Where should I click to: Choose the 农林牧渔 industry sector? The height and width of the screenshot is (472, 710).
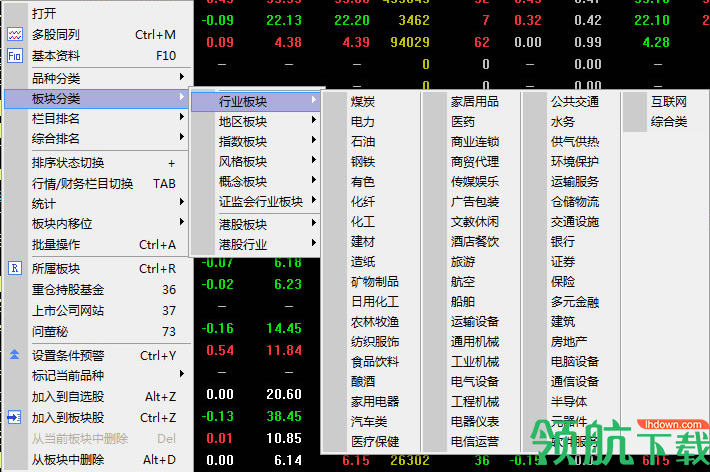375,322
